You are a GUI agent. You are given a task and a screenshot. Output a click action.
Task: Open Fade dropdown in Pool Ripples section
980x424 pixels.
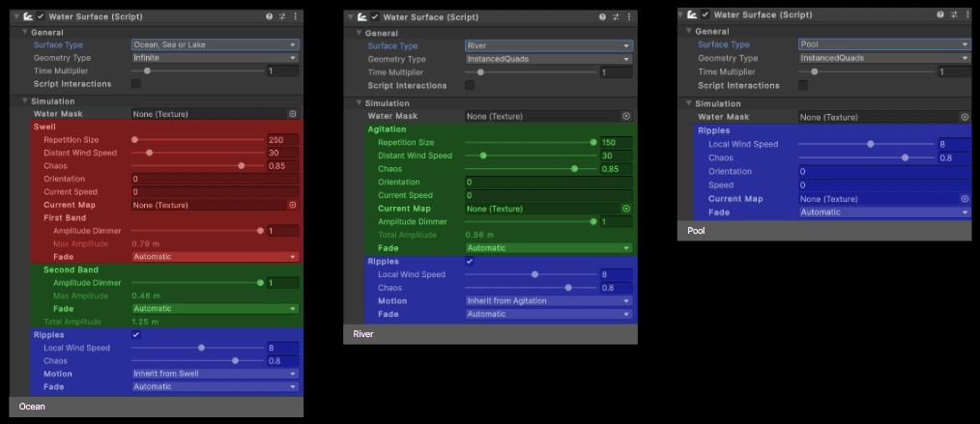pyautogui.click(x=884, y=212)
